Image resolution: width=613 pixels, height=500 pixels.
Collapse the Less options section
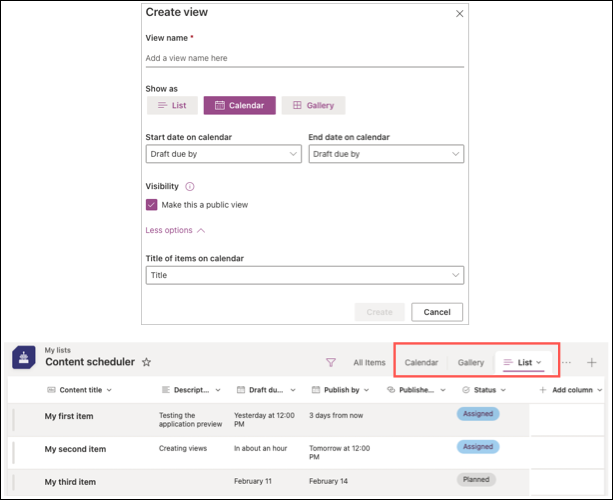coord(175,230)
